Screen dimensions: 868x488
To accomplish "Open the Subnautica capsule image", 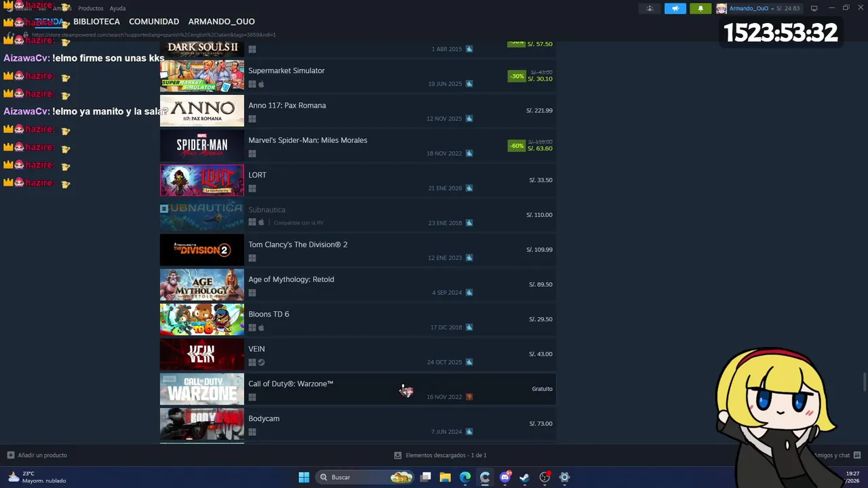I will click(x=202, y=215).
